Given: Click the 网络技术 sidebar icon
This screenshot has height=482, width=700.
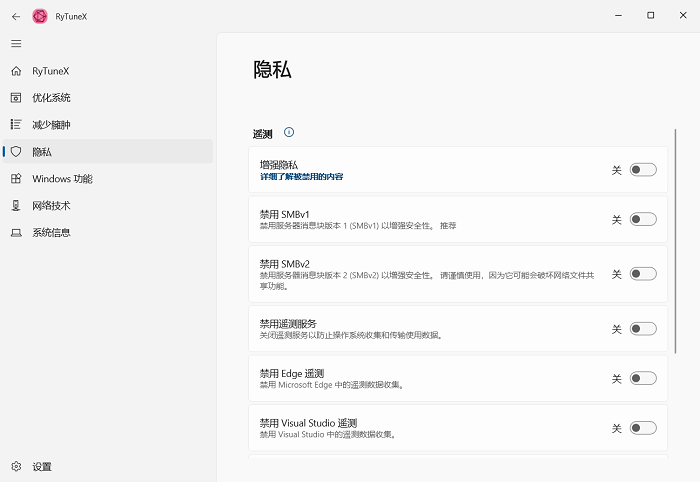Looking at the screenshot, I should coord(15,206).
